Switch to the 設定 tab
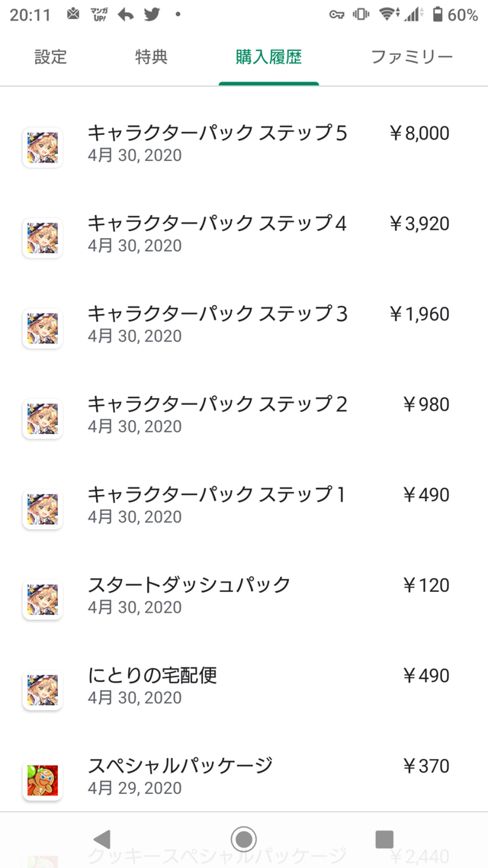Viewport: 488px width, 868px height. tap(51, 57)
